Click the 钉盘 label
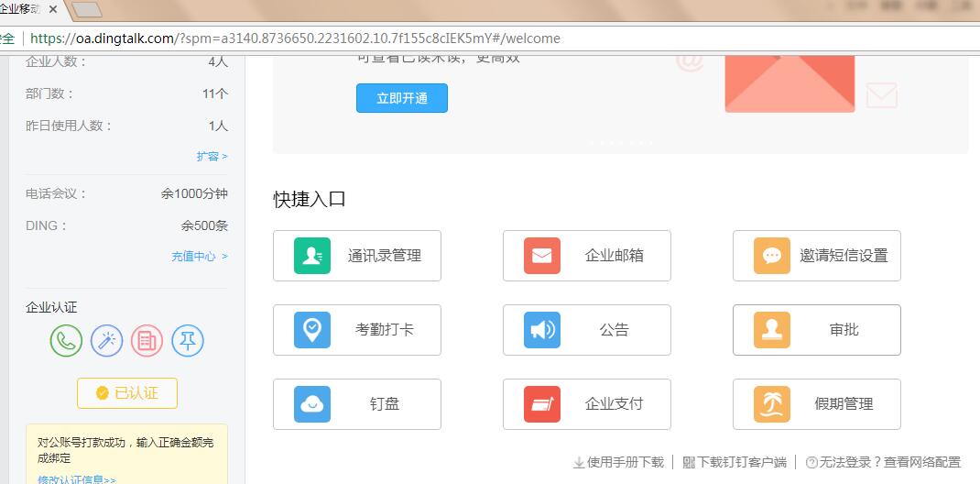The image size is (980, 484). coord(385,404)
